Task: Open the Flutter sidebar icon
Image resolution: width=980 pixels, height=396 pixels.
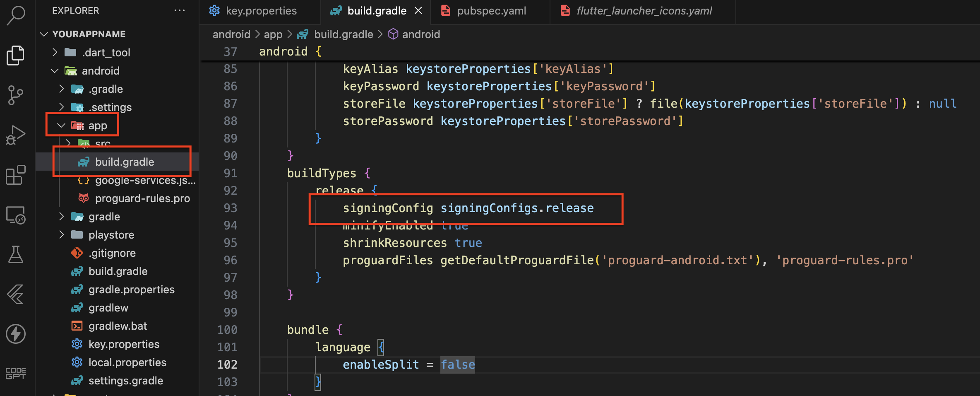Action: [16, 294]
